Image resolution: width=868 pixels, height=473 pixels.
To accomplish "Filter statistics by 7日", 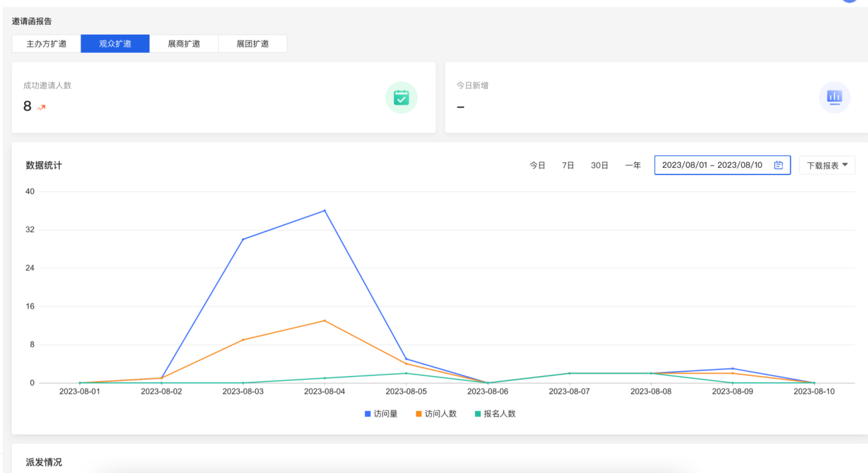I will click(x=568, y=165).
